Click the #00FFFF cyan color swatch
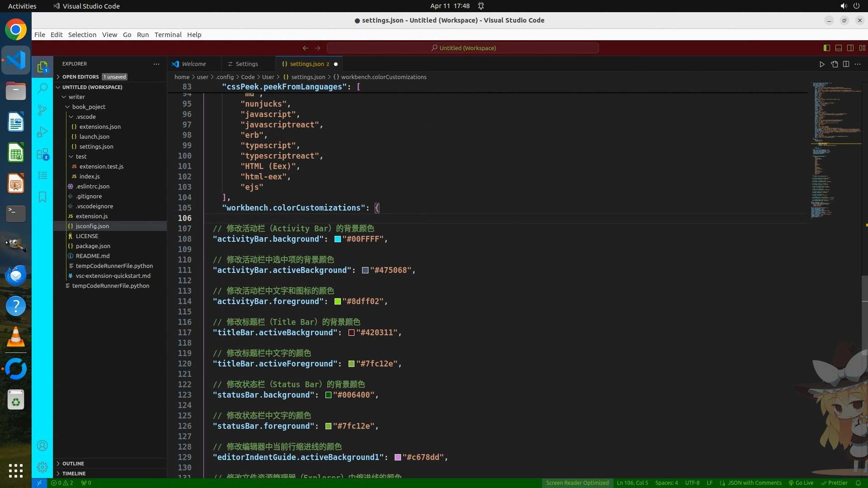This screenshot has height=488, width=868. pyautogui.click(x=337, y=239)
